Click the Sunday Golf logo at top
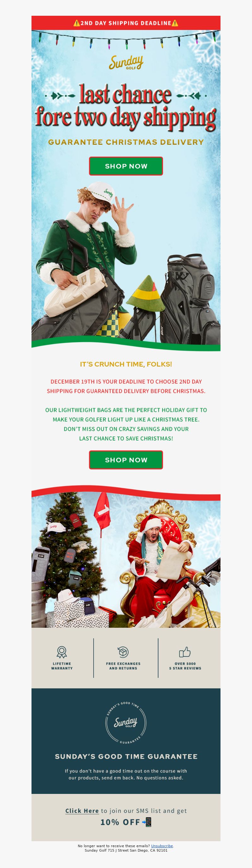The height and width of the screenshot is (868, 252). 126,63
